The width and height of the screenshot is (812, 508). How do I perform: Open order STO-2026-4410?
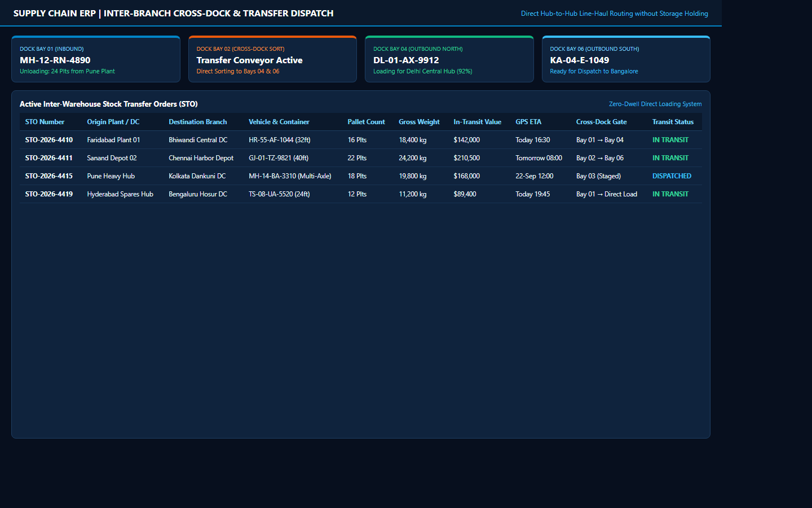click(x=49, y=140)
